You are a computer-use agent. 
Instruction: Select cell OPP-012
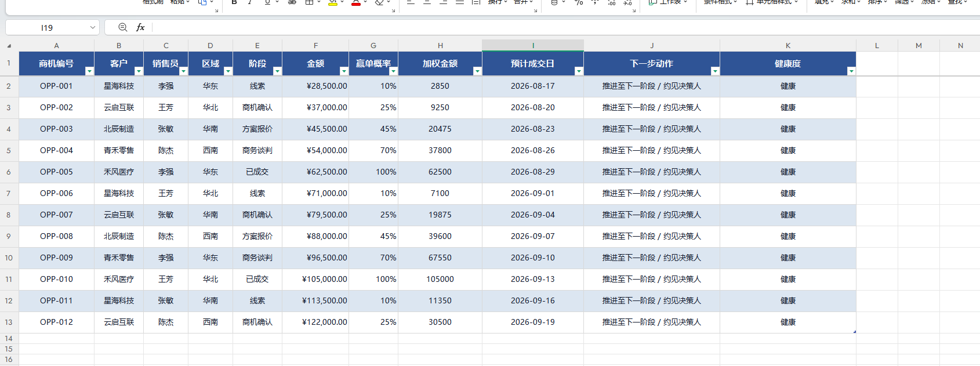tap(56, 322)
